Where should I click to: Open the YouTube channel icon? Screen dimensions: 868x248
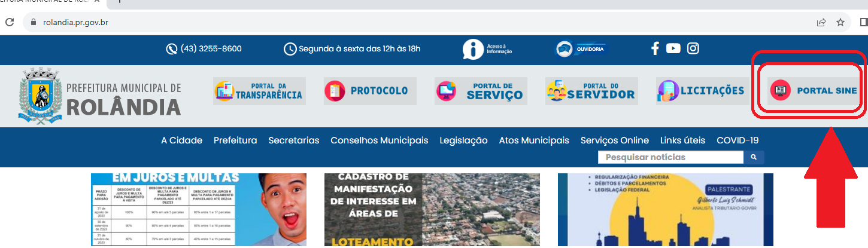[x=673, y=48]
